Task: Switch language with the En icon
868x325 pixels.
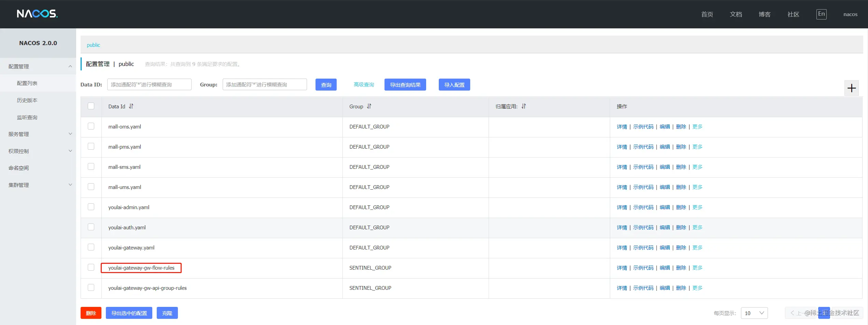Action: click(821, 14)
